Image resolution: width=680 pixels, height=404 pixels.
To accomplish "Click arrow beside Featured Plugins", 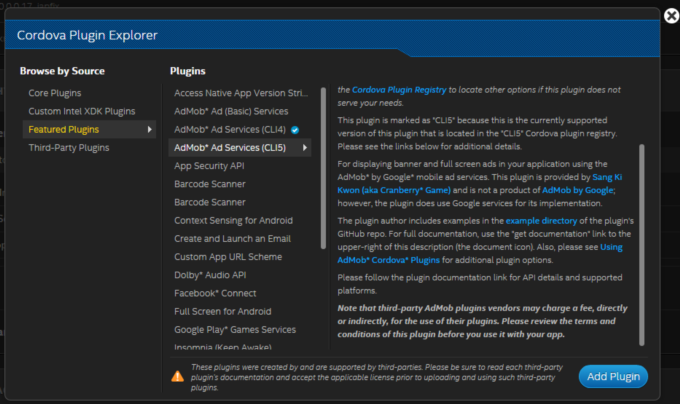I will (x=150, y=130).
